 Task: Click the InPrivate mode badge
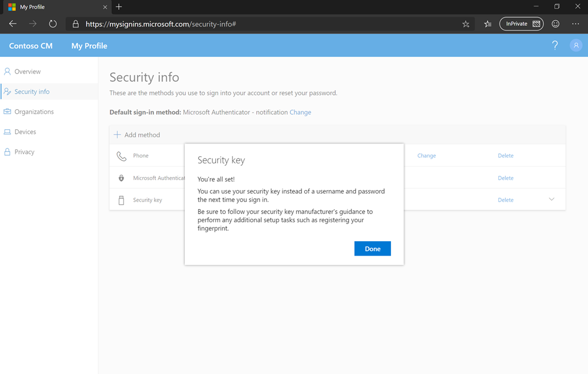coord(521,24)
